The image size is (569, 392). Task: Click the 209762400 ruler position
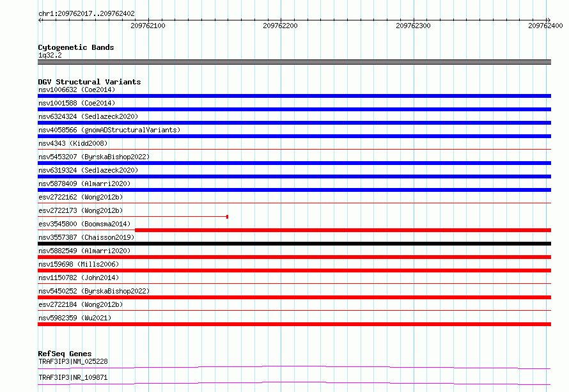tap(545, 26)
